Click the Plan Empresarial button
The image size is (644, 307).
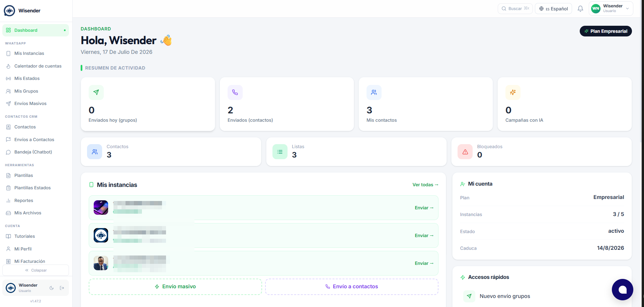tap(606, 31)
